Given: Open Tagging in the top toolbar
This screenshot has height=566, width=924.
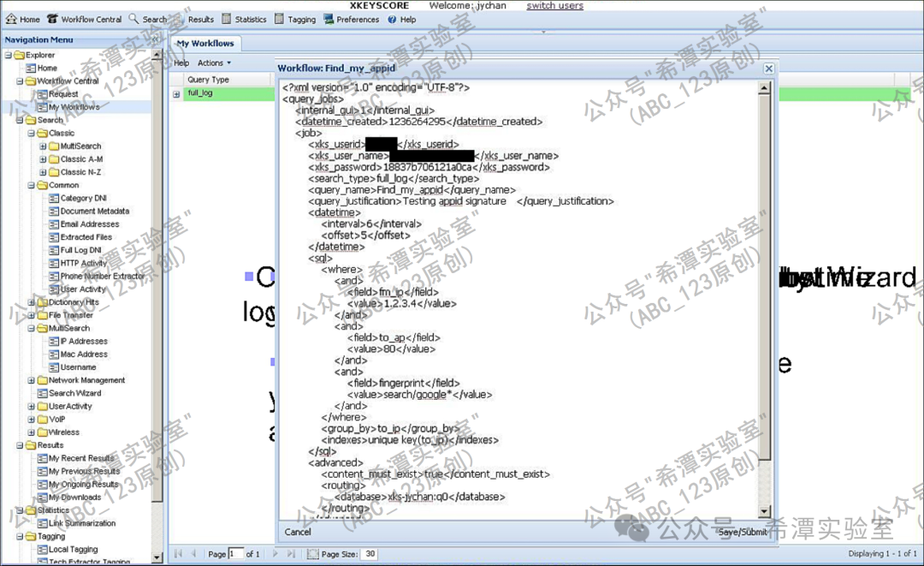Looking at the screenshot, I should coord(295,20).
